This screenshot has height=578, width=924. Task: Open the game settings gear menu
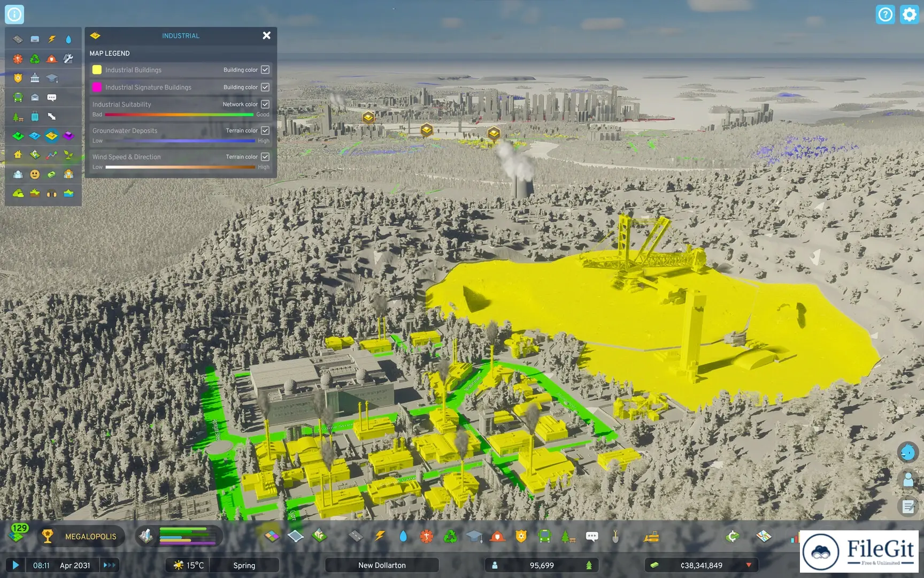pyautogui.click(x=910, y=14)
